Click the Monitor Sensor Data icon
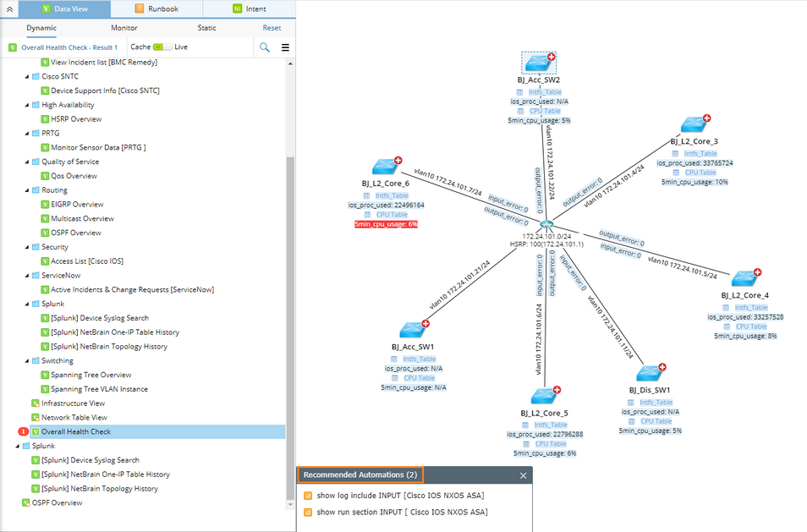 [45, 148]
